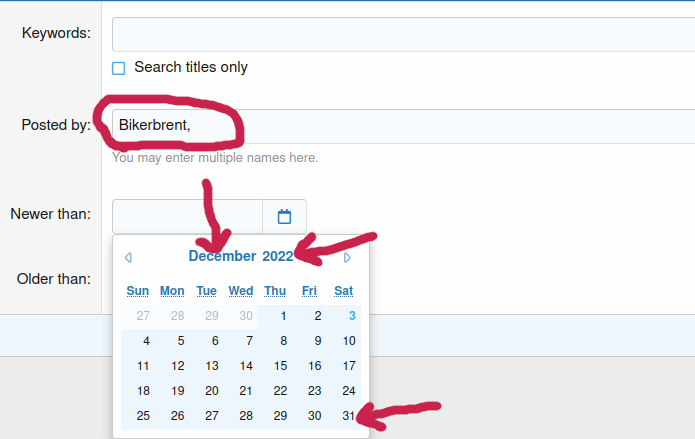Go to previous month in calendar
The width and height of the screenshot is (695, 439).
[x=128, y=257]
